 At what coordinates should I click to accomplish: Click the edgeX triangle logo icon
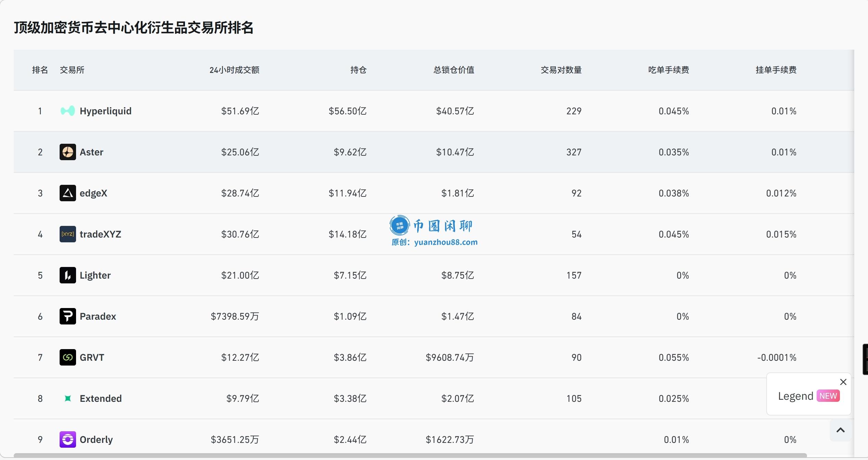pyautogui.click(x=67, y=193)
